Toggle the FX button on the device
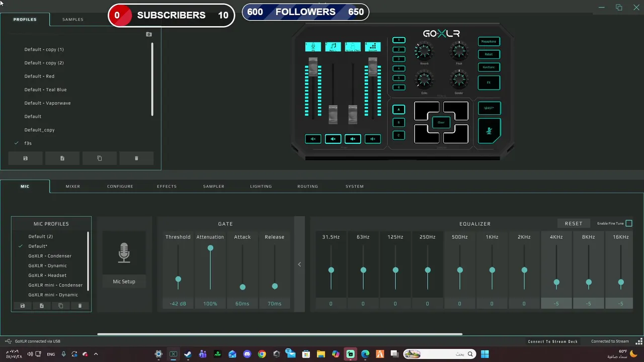This screenshot has height=362, width=644. pyautogui.click(x=489, y=82)
